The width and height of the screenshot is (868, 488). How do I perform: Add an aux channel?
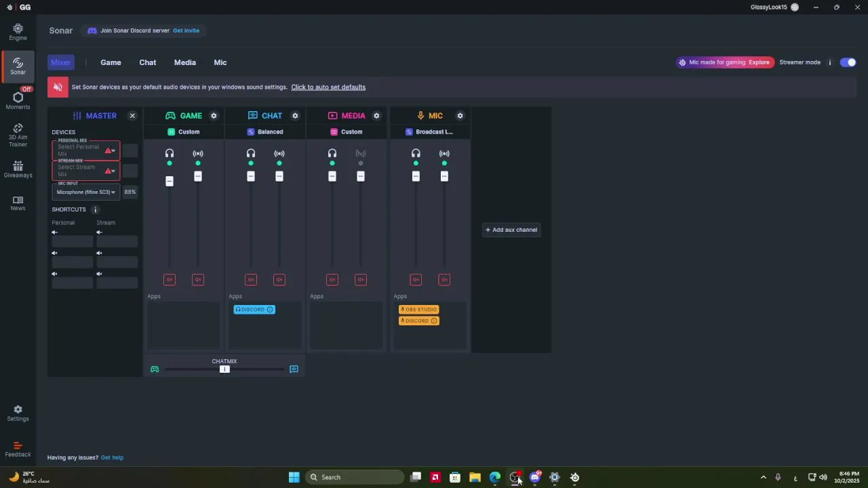511,230
